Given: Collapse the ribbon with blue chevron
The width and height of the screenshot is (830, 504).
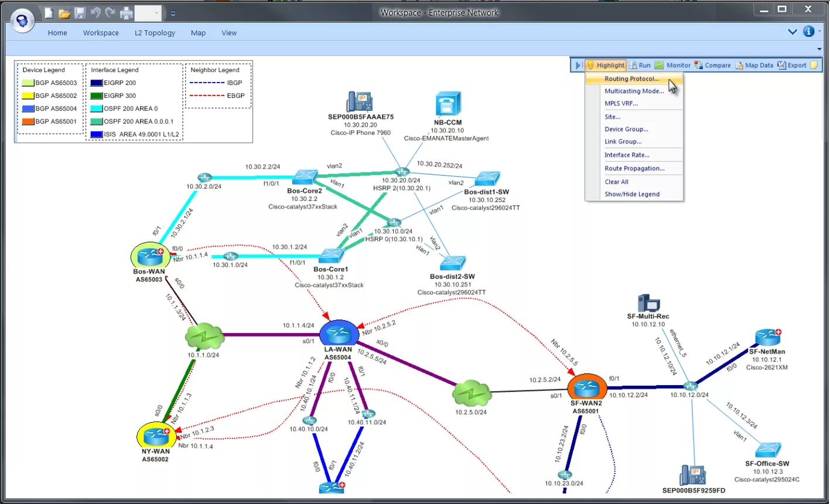Looking at the screenshot, I should point(793,32).
